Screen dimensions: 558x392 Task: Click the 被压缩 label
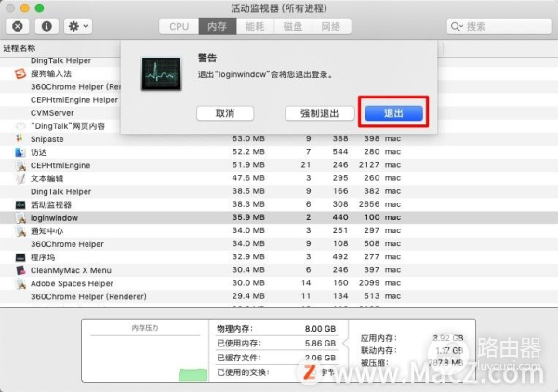tap(375, 363)
